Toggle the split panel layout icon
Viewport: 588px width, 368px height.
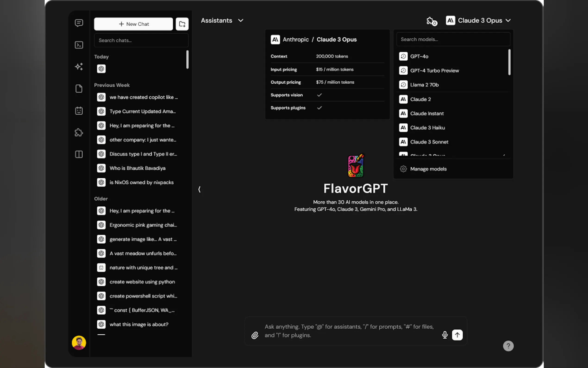pos(79,154)
